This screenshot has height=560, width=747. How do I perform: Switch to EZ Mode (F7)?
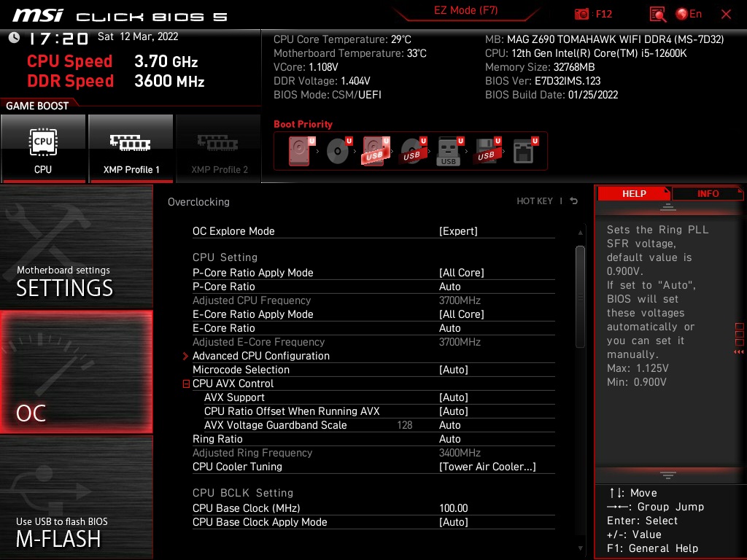click(465, 10)
